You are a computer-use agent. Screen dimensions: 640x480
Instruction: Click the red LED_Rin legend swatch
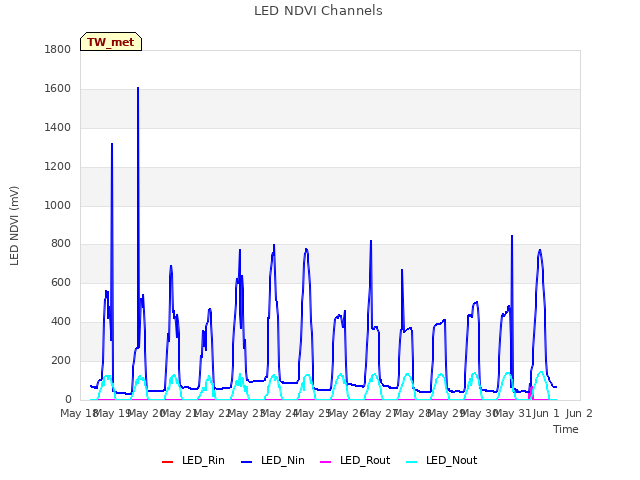pyautogui.click(x=167, y=462)
